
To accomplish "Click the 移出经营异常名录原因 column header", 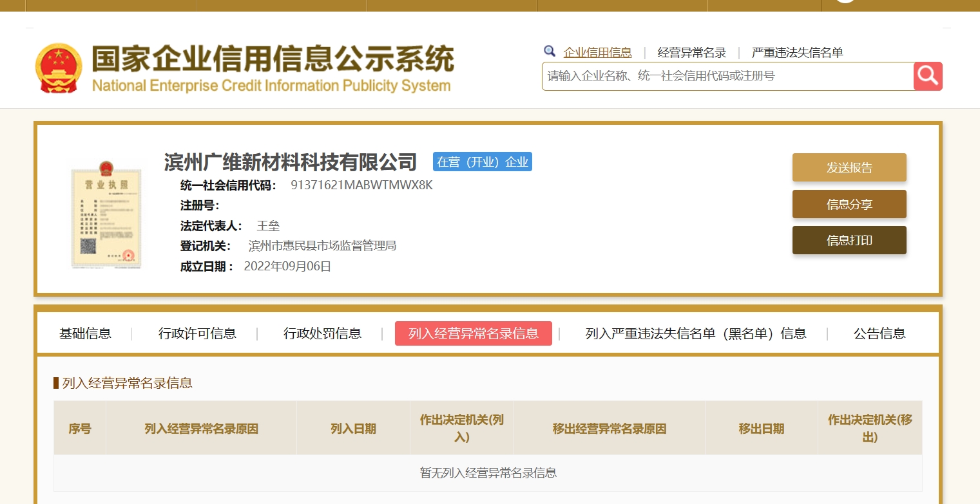I will [x=610, y=429].
